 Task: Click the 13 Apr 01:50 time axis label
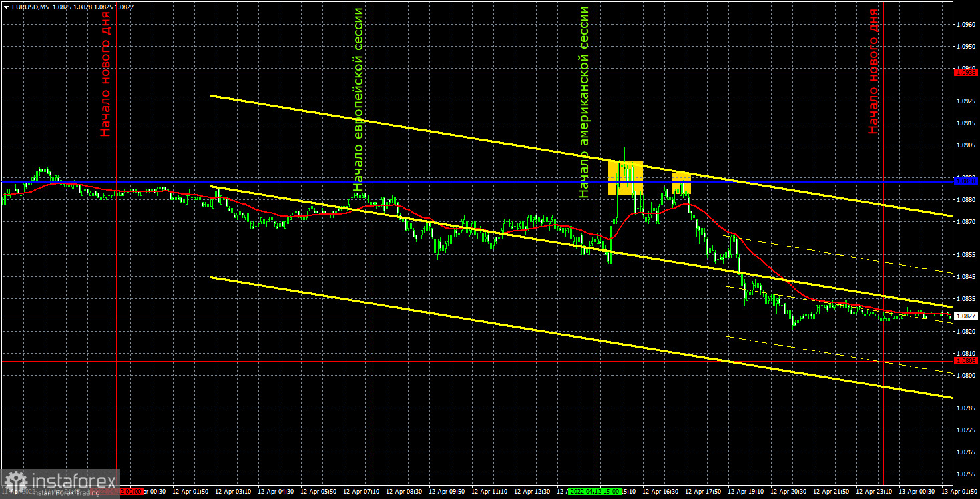[x=960, y=492]
